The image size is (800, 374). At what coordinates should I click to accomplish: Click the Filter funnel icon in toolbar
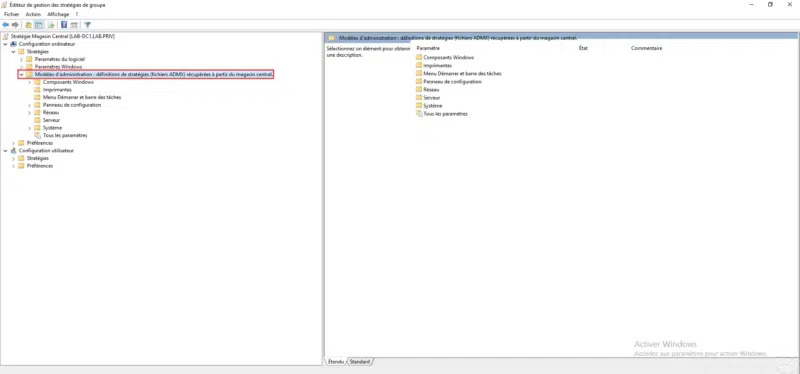[x=87, y=24]
